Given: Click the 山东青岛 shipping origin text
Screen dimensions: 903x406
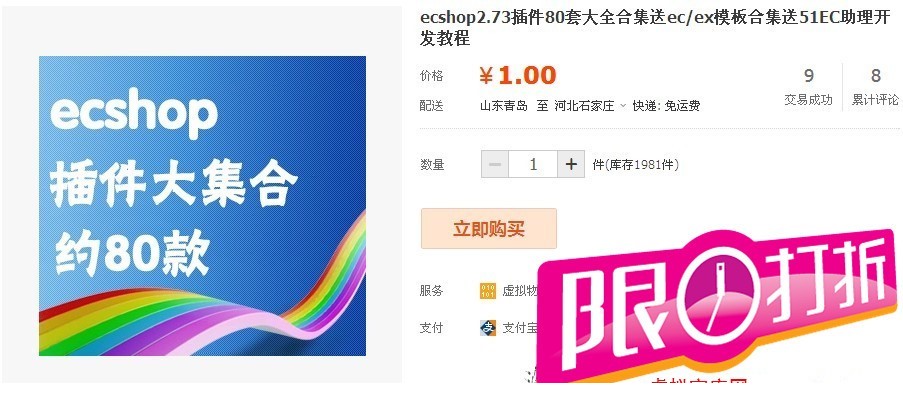Looking at the screenshot, I should point(504,106).
